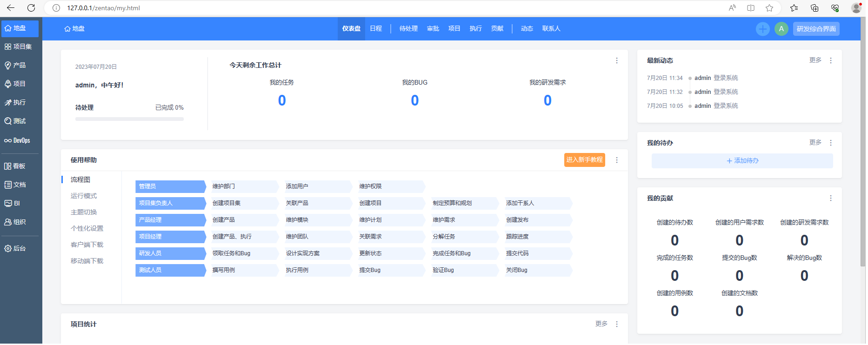The width and height of the screenshot is (868, 345).
Task: Click the 研发综合界面 switcher button
Action: tap(816, 29)
